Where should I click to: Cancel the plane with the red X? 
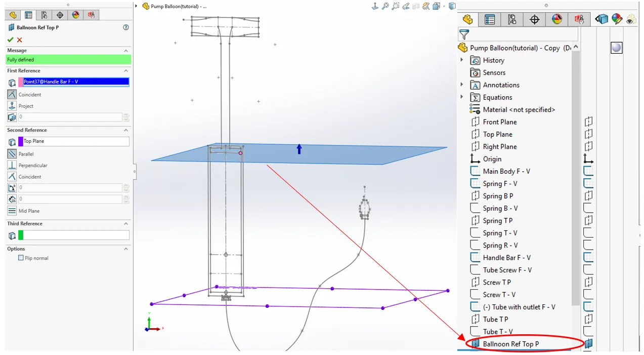(20, 40)
